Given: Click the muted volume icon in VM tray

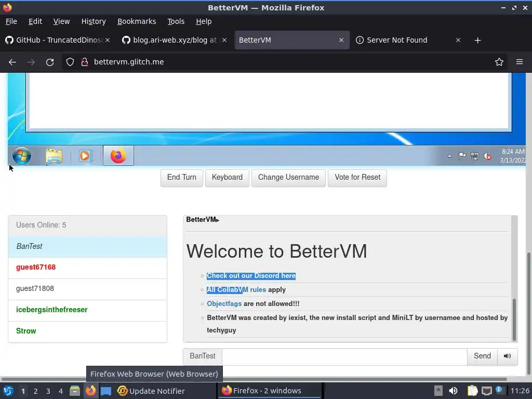Looking at the screenshot, I should click(x=487, y=156).
